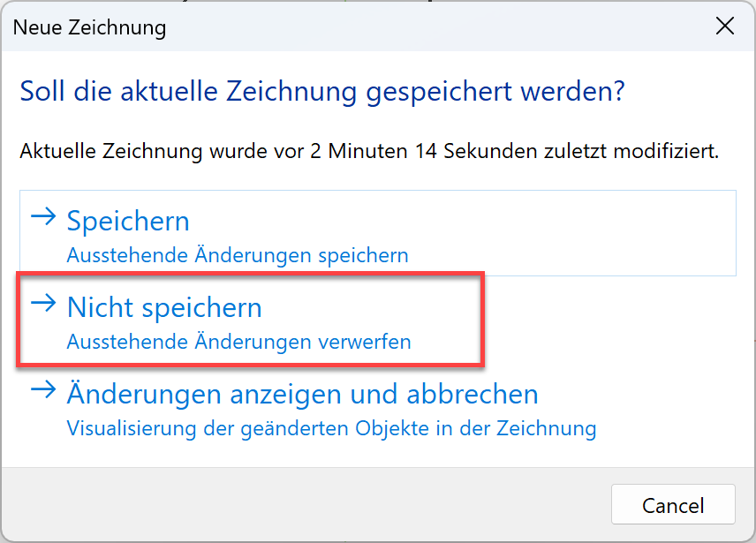
Task: Select Nicht speichern to discard changes
Action: click(x=164, y=308)
